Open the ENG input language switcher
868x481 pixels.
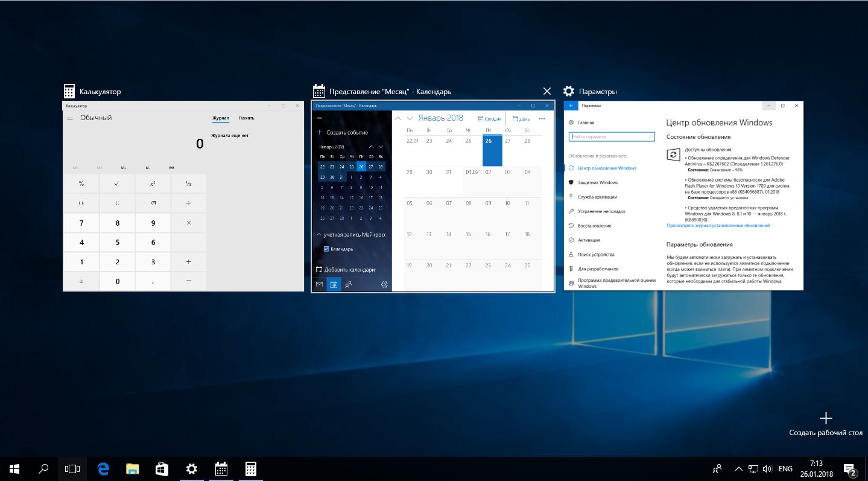coord(785,469)
